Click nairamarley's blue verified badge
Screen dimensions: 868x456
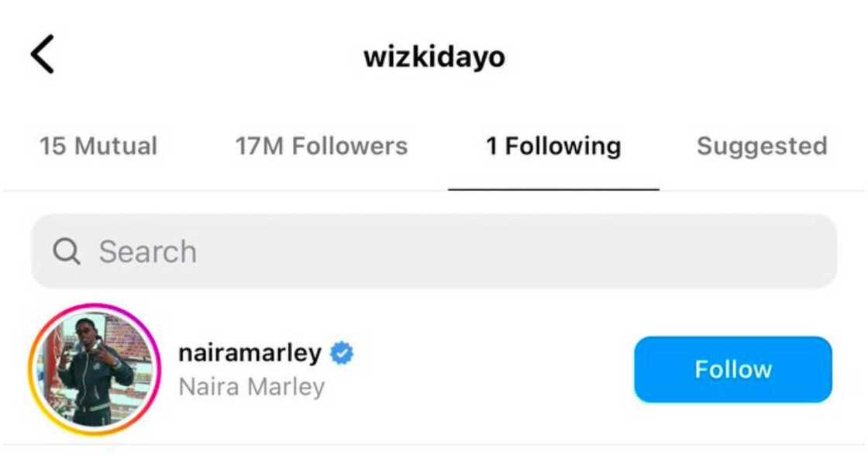coord(342,353)
